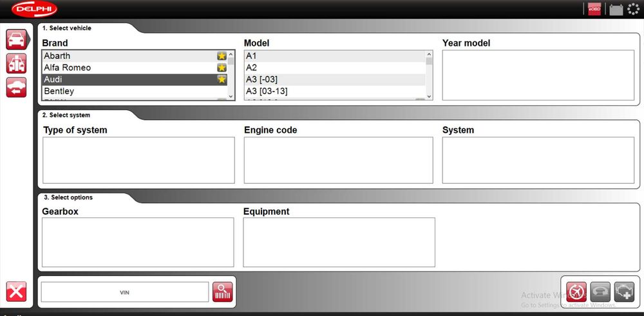
Task: Click the 3. Select options tab header
Action: (x=68, y=197)
